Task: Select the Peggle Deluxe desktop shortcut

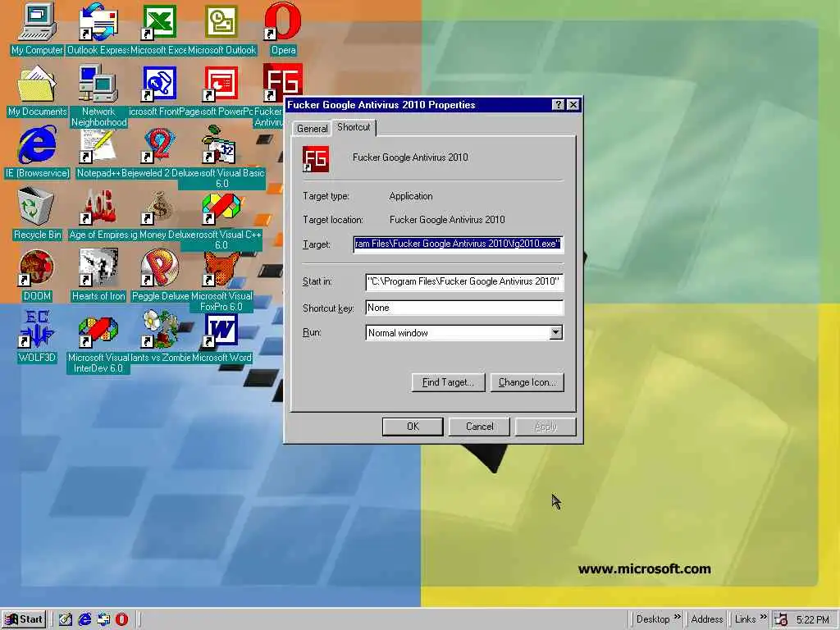Action: pyautogui.click(x=159, y=274)
